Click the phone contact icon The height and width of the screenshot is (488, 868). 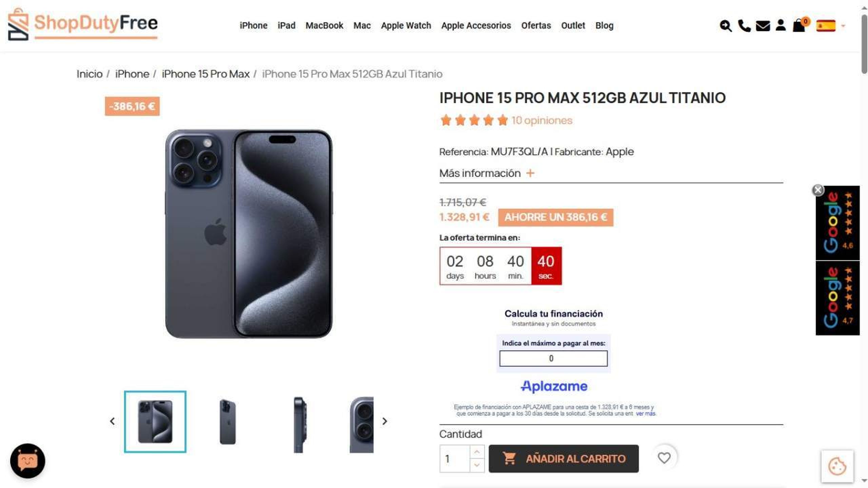point(744,26)
